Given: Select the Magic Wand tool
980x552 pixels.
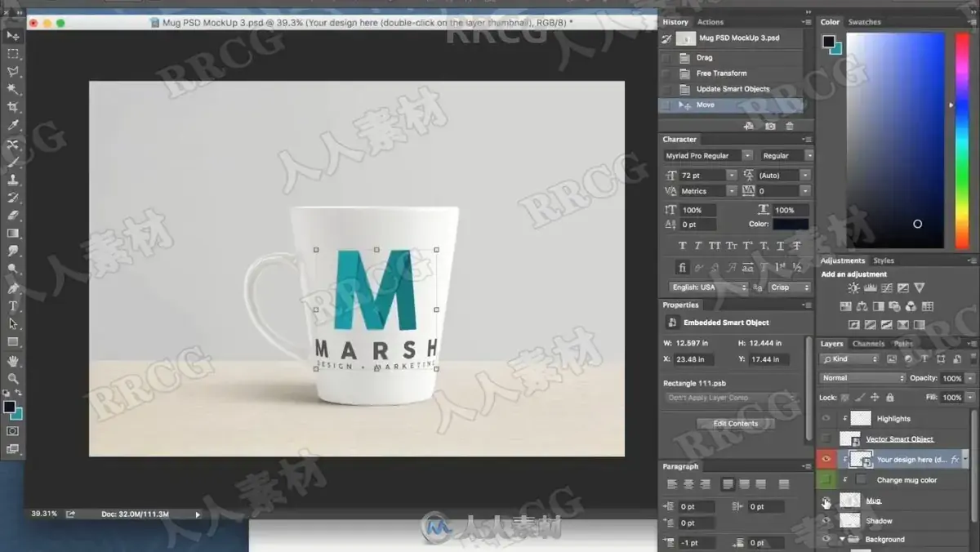Looking at the screenshot, I should click(x=13, y=90).
